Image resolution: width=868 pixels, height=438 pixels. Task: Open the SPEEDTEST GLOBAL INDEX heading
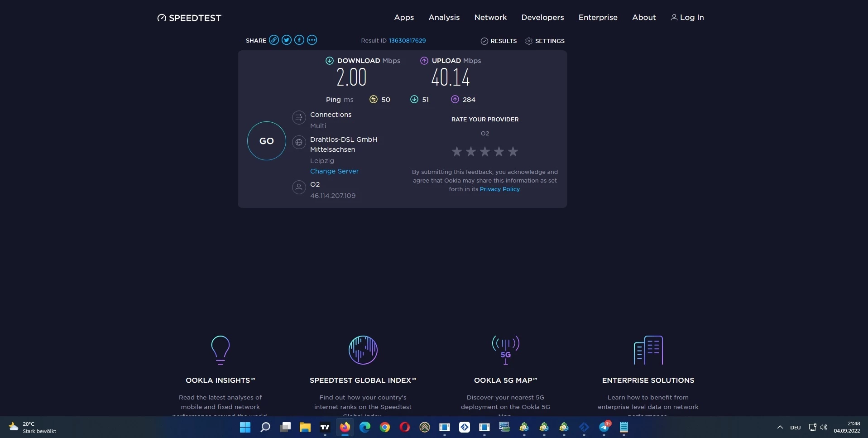363,380
